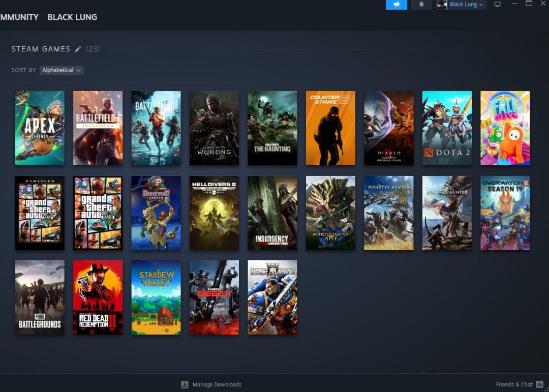The height and width of the screenshot is (392, 549).
Task: Click the announcements megaphone button
Action: coord(396,5)
